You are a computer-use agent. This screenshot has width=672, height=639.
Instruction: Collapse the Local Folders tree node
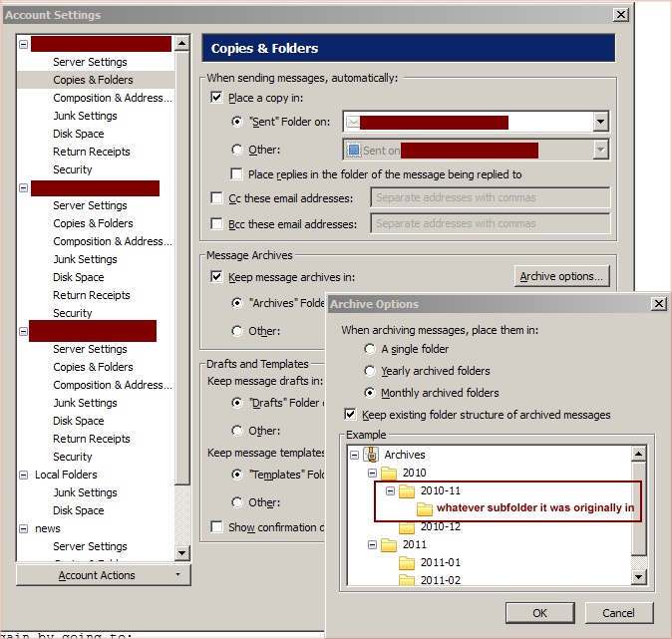coord(24,475)
